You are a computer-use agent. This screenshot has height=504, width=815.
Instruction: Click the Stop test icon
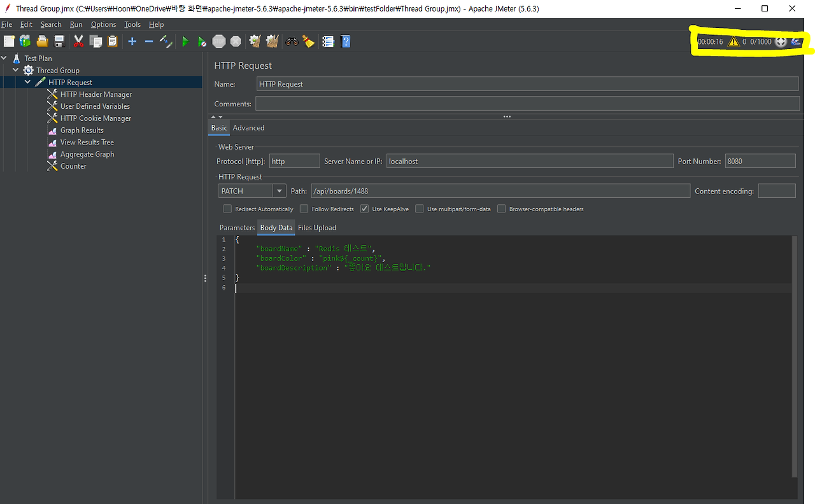click(x=219, y=41)
